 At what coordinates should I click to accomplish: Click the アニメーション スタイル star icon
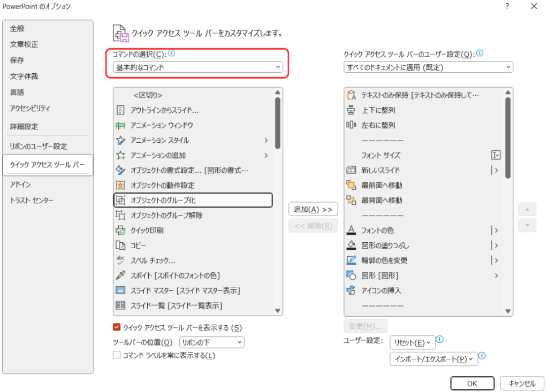pyautogui.click(x=120, y=140)
